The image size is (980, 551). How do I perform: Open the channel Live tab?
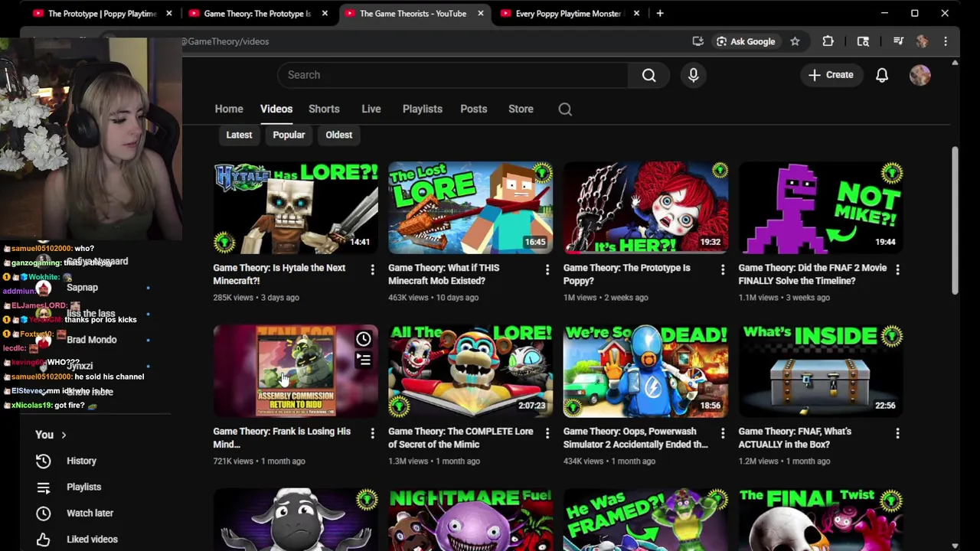click(x=371, y=109)
